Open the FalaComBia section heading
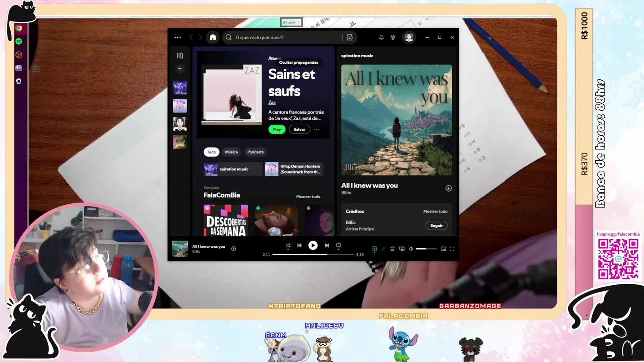 (x=222, y=195)
